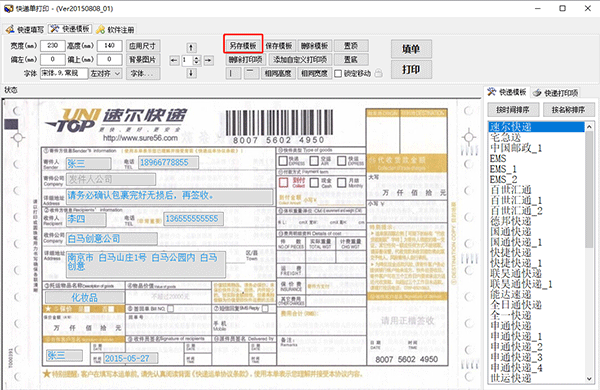The image size is (600, 390).
Task: Switch to the 快递打印项 right panel tab
Action: tap(556, 93)
